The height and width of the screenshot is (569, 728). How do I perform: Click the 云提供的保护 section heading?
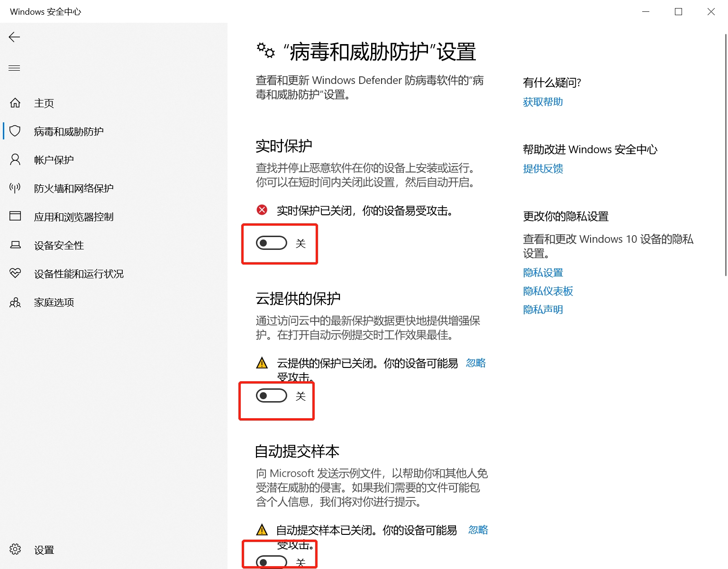click(x=298, y=299)
